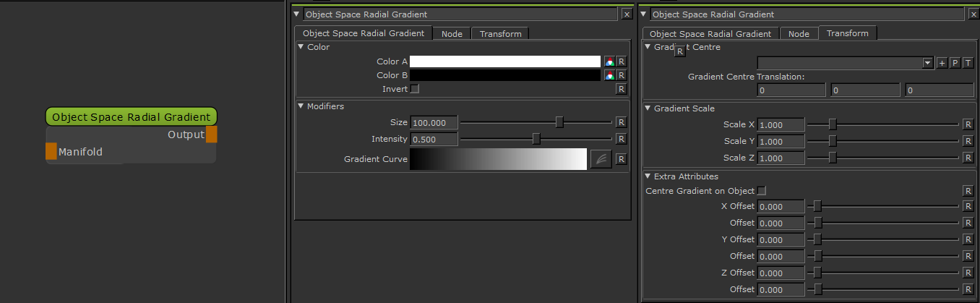Collapse the Modifiers section
This screenshot has width=980, height=303.
tap(301, 106)
